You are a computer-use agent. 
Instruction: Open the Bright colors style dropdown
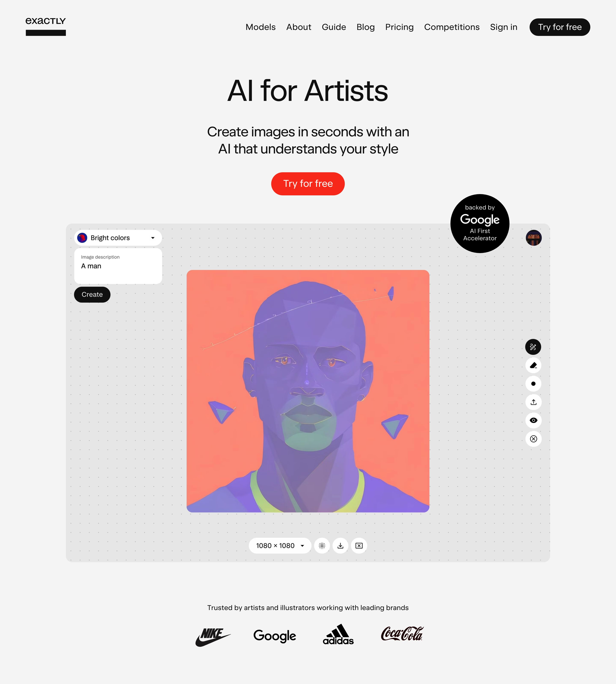point(118,238)
